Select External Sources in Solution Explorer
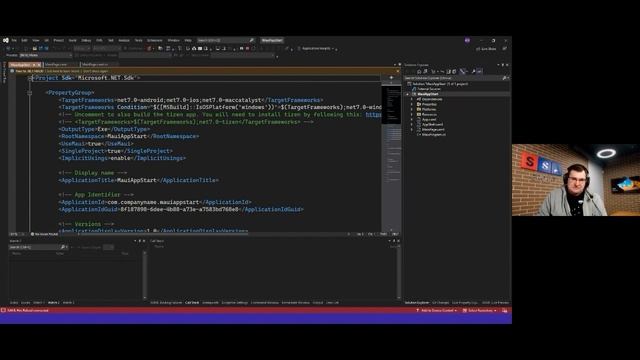 [x=427, y=89]
